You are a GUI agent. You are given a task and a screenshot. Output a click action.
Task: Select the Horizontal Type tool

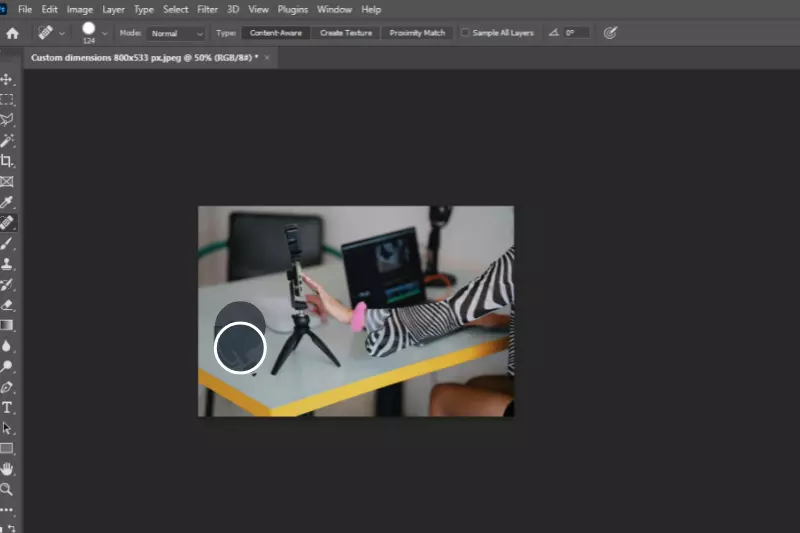tap(7, 408)
